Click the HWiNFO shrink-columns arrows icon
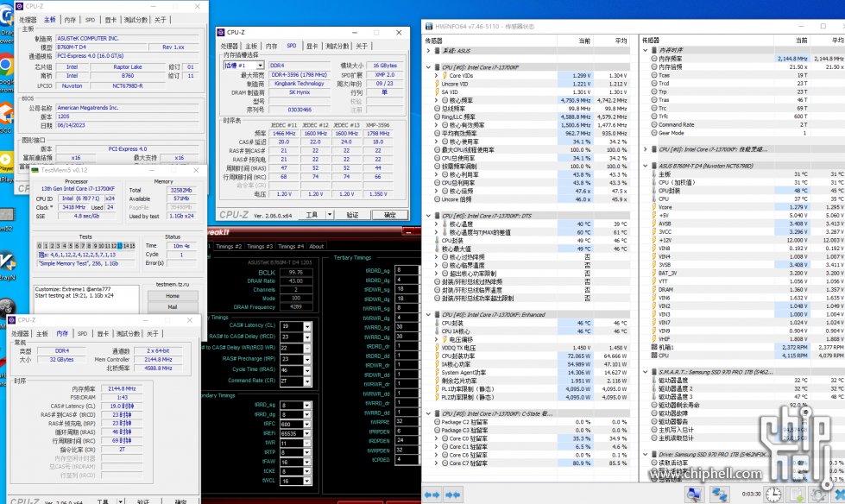845x504 pixels. (452, 495)
